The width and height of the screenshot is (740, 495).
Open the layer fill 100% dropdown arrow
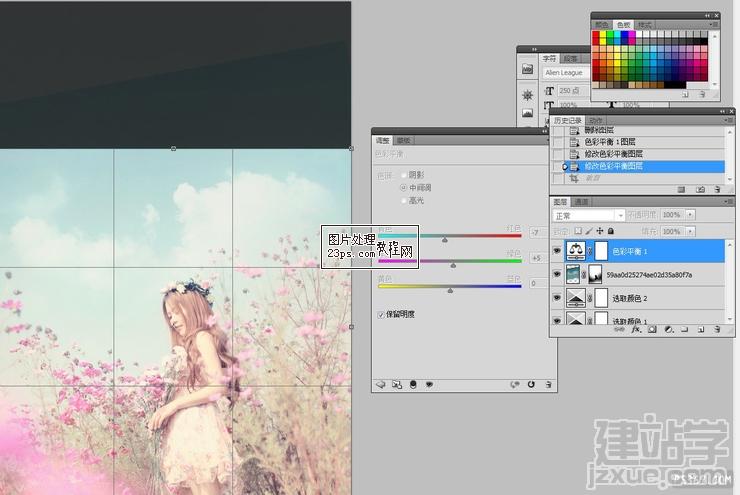[x=690, y=231]
